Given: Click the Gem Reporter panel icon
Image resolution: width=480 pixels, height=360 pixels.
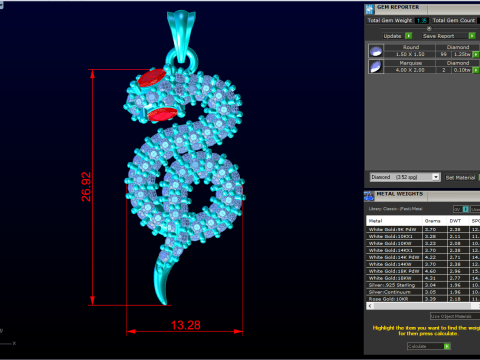Looking at the screenshot, I should tap(369, 9).
